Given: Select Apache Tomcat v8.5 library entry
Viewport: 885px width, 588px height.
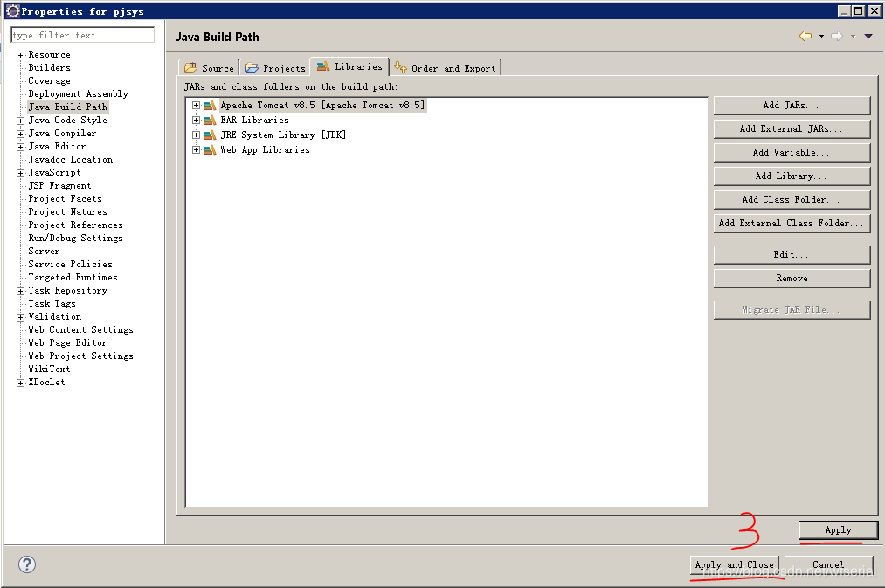Looking at the screenshot, I should (322, 106).
